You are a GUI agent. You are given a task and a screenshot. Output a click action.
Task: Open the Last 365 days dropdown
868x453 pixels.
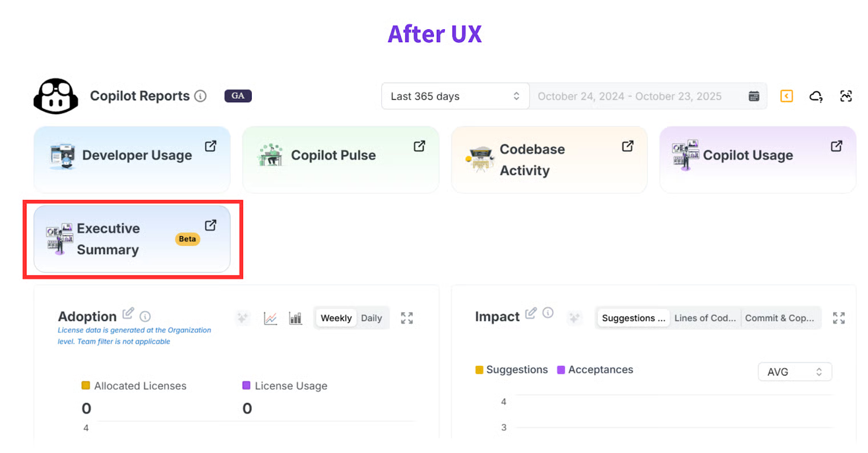pos(455,96)
